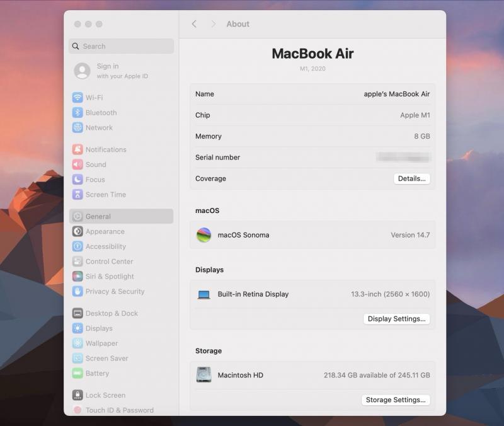Go back using the left chevron
The image size is (504, 426).
[x=194, y=24]
